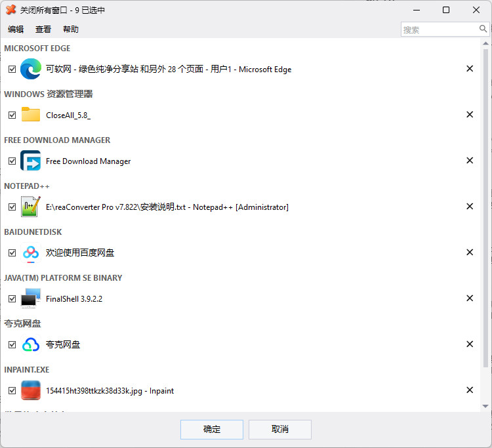Uncheck the 夸克网盘 checkbox
Screen dimensions: 492x448
12,344
